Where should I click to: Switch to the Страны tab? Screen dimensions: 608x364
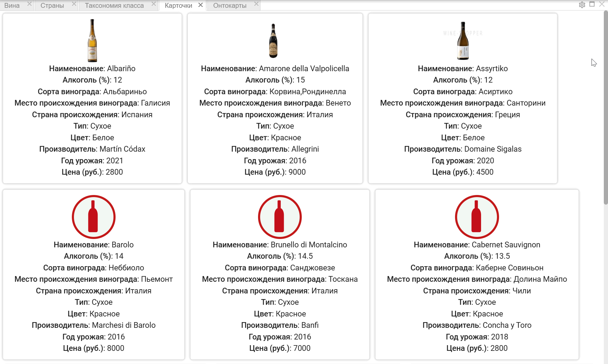tap(52, 5)
